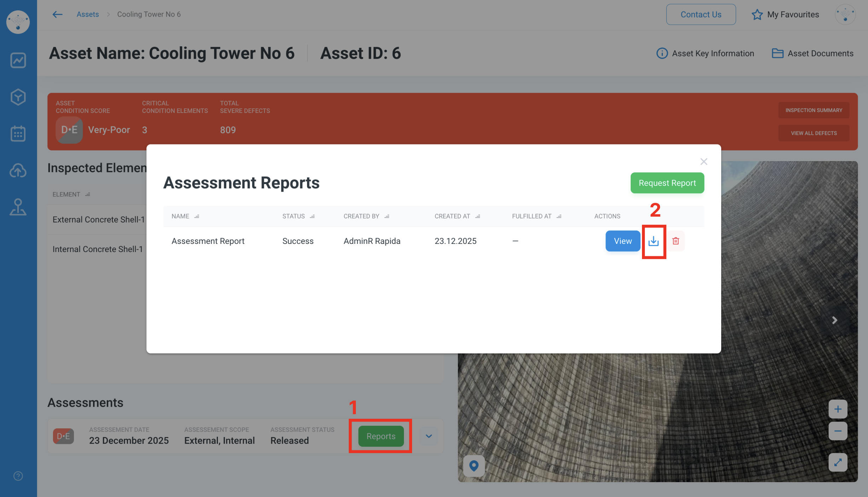This screenshot has height=497, width=868.
Task: View the Assessment Report
Action: (x=623, y=241)
